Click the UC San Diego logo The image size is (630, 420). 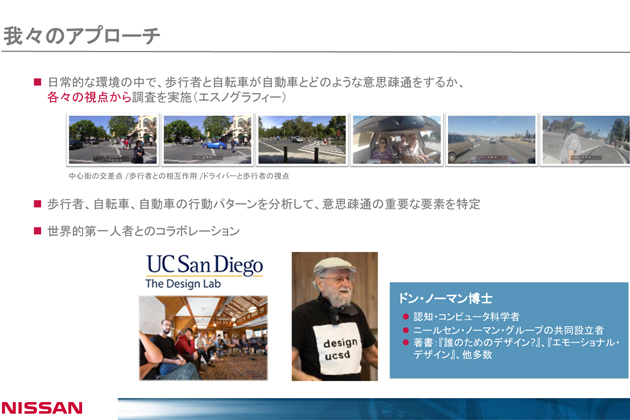[204, 265]
